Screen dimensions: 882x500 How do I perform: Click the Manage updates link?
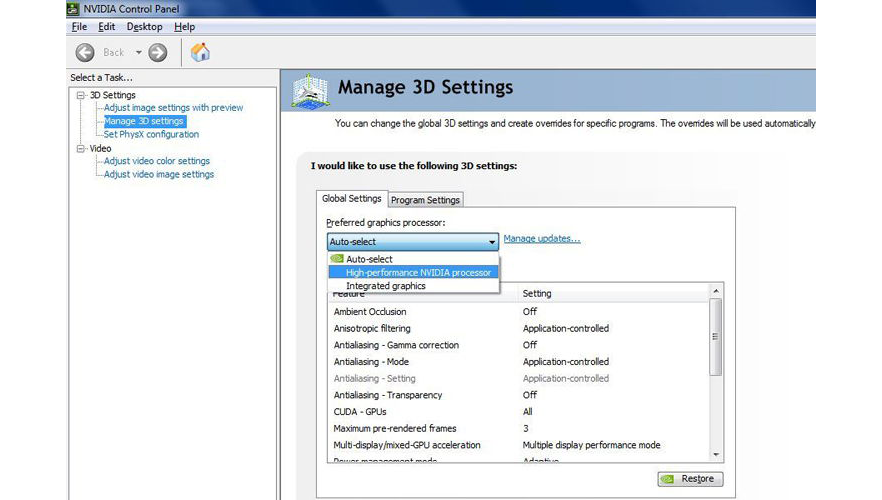541,239
